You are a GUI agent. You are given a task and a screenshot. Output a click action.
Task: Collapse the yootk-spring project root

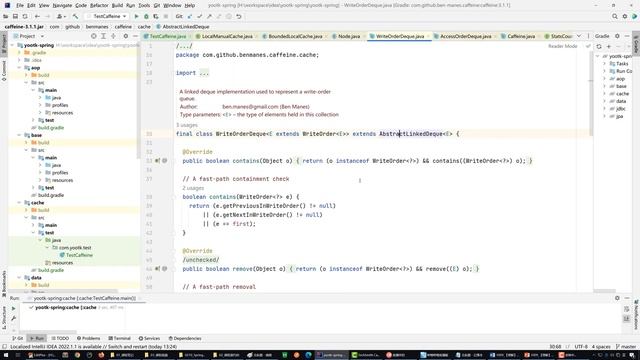(12, 45)
